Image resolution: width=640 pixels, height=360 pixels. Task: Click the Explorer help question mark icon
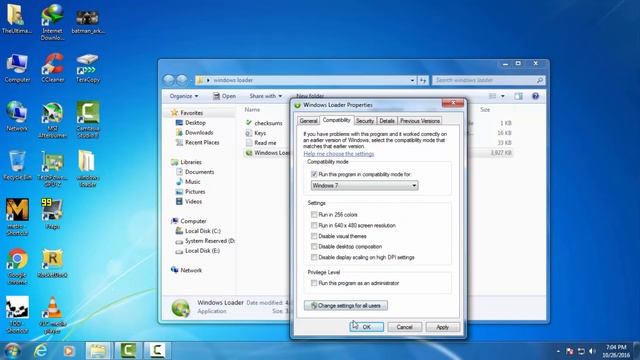(x=535, y=96)
